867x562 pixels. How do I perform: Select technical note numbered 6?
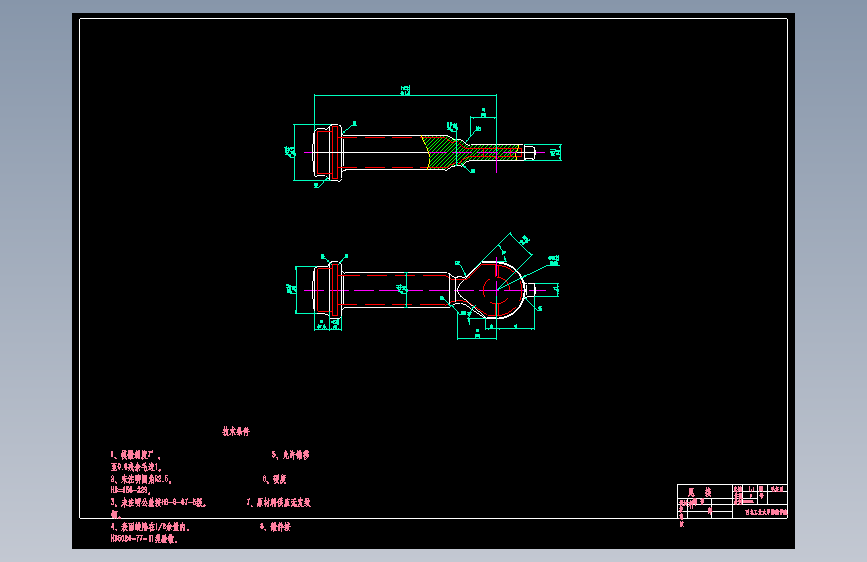[x=274, y=479]
